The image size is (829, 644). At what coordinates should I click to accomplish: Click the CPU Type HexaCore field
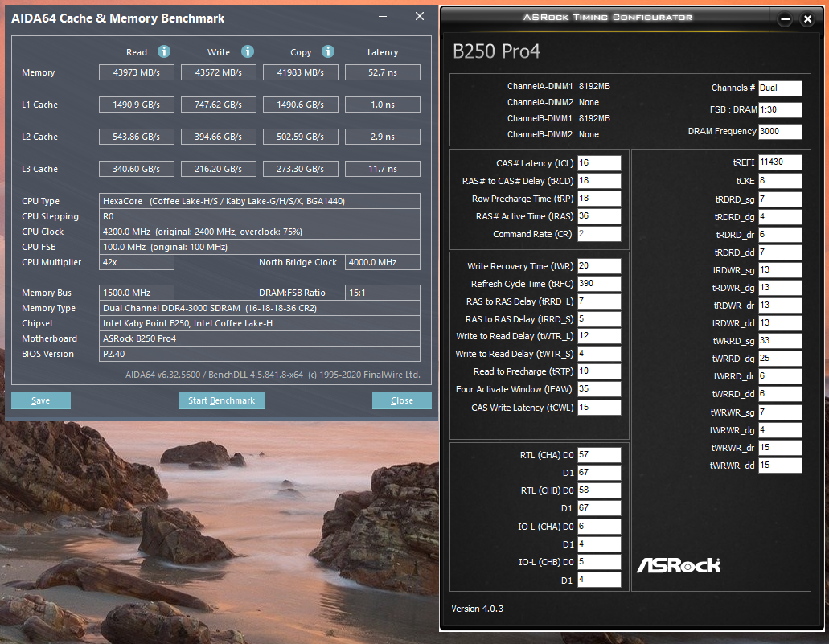(260, 201)
